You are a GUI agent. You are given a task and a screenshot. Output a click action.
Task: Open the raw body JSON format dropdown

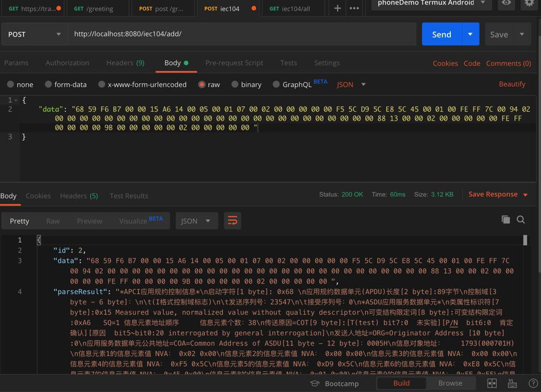[x=351, y=84]
